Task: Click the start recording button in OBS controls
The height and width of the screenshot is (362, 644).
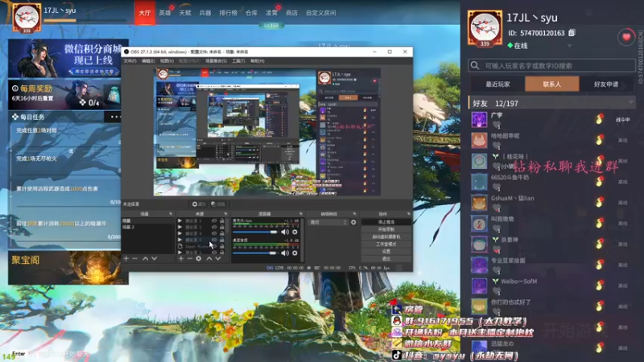Action: coord(386,229)
